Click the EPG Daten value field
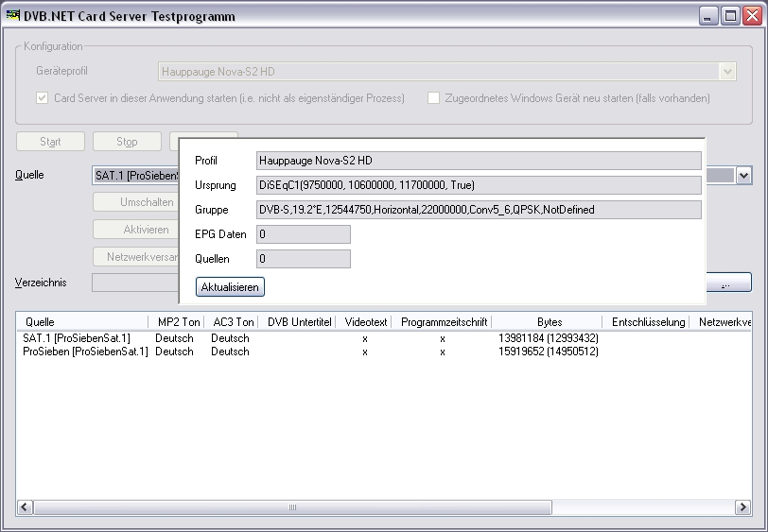This screenshot has height=532, width=768. [303, 234]
